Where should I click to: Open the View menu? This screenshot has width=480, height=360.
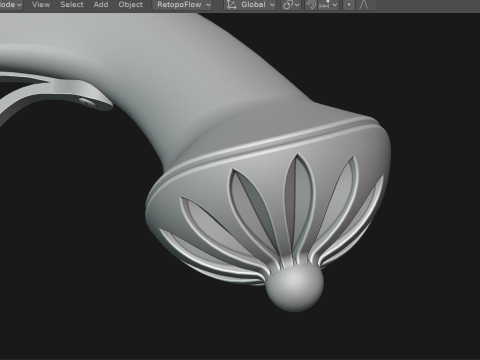(x=41, y=5)
